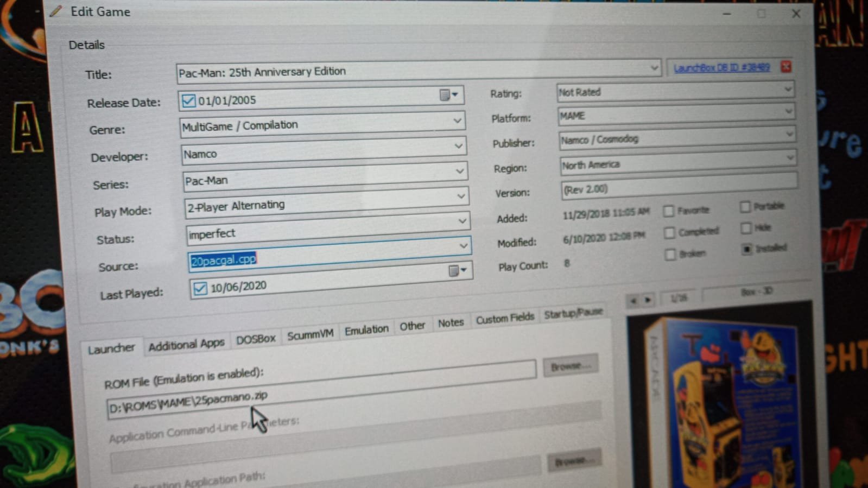Minimize the Edit Game window
868x488 pixels.
tap(727, 14)
